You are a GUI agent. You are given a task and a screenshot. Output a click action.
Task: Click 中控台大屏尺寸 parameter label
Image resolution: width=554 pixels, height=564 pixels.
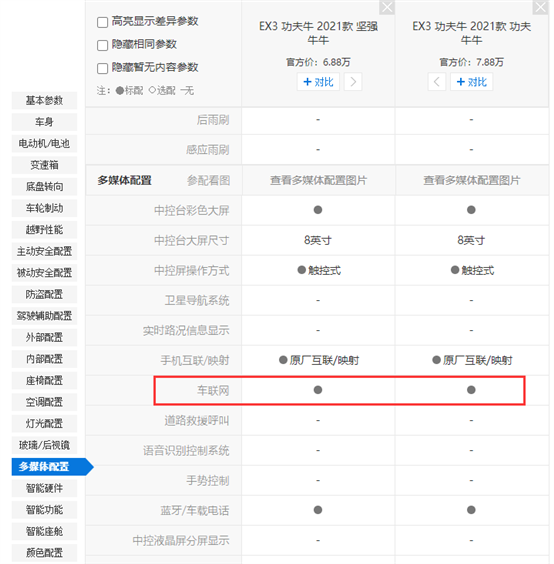click(191, 241)
